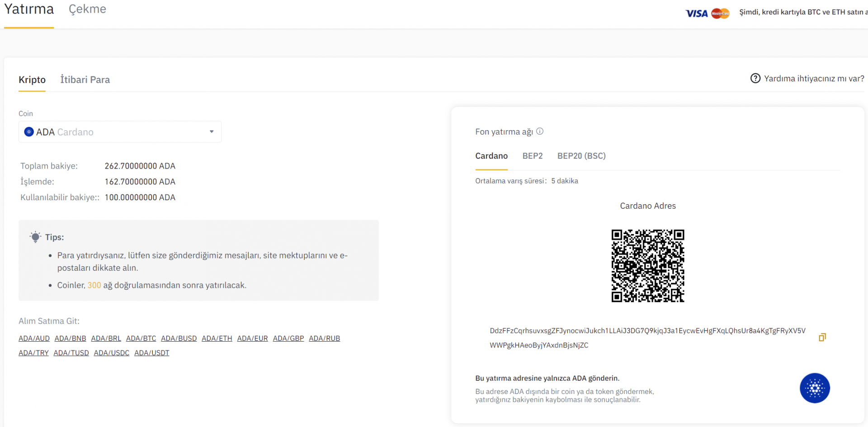Open the ADA/BTC trading pair
868x427 pixels.
(x=141, y=338)
